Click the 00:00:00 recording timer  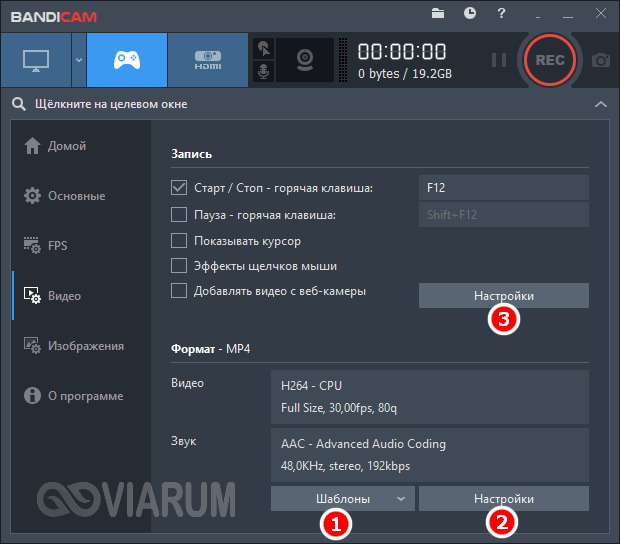[402, 52]
